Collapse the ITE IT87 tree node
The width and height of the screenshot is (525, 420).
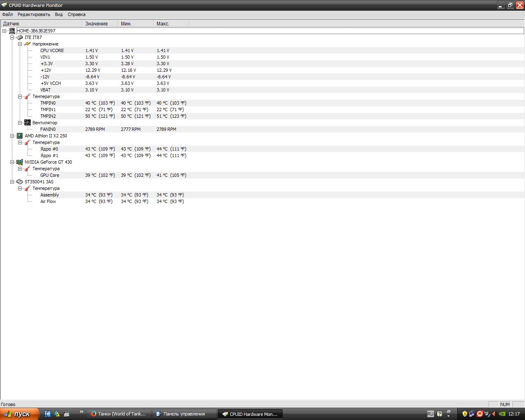[x=12, y=37]
